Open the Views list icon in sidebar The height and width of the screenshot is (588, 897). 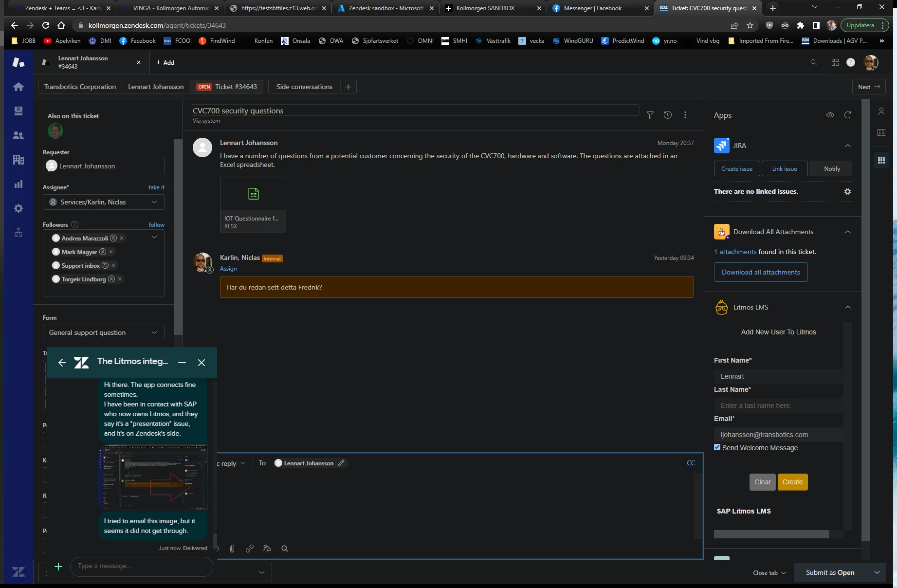point(18,111)
